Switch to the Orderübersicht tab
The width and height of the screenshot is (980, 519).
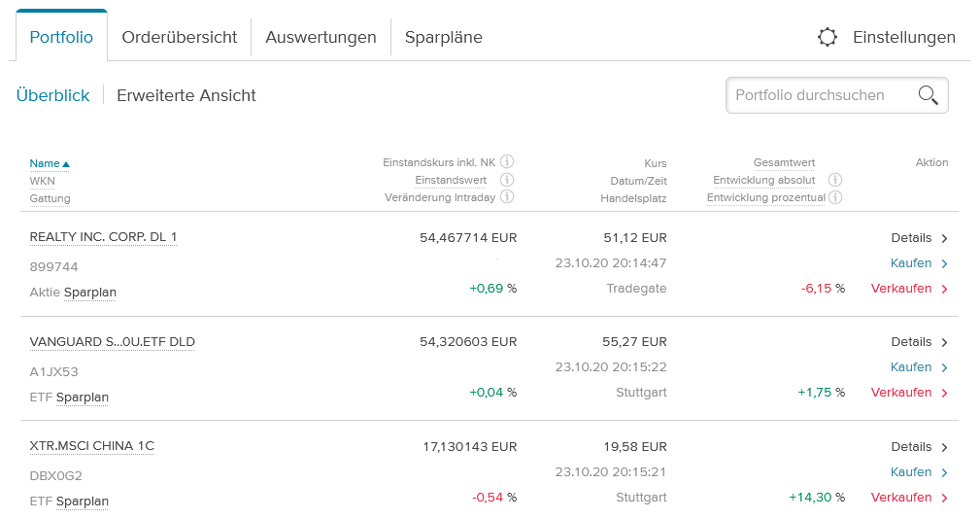pyautogui.click(x=180, y=38)
